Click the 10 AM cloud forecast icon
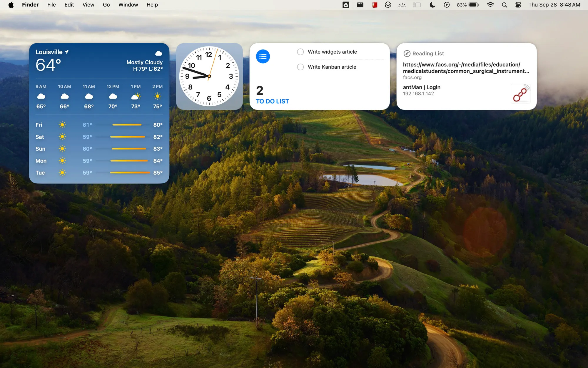Image resolution: width=588 pixels, height=368 pixels. click(x=65, y=96)
